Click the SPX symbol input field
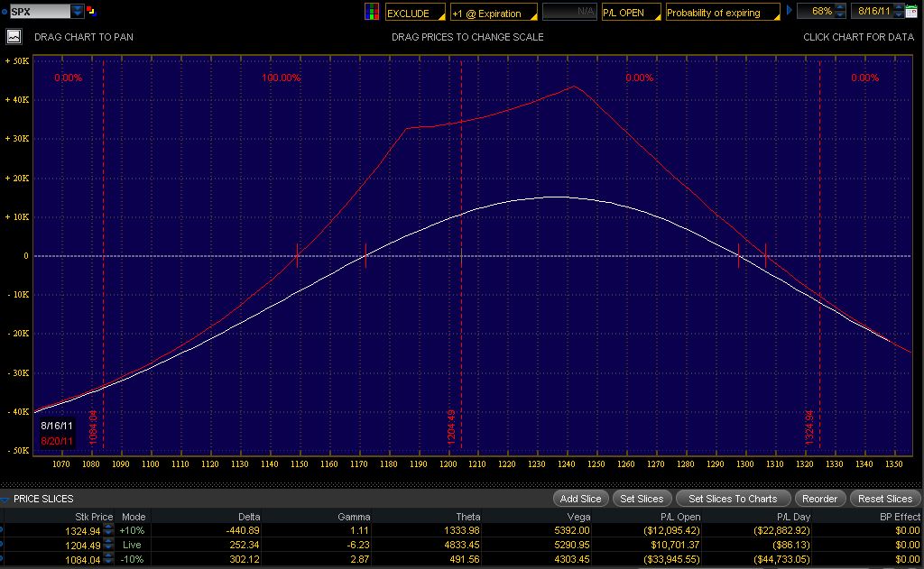Viewport: 924px width, 569px height. 40,11
